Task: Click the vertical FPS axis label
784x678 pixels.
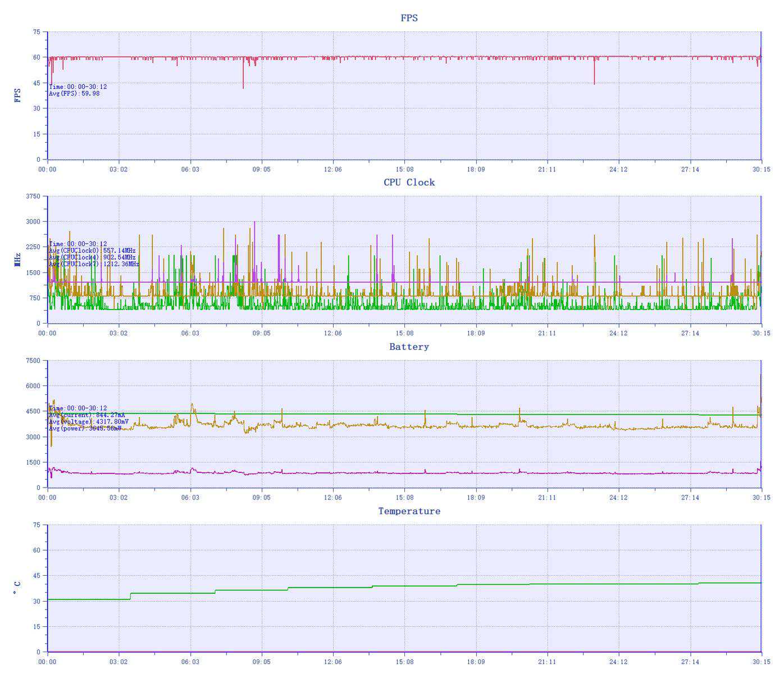Action: pyautogui.click(x=17, y=95)
